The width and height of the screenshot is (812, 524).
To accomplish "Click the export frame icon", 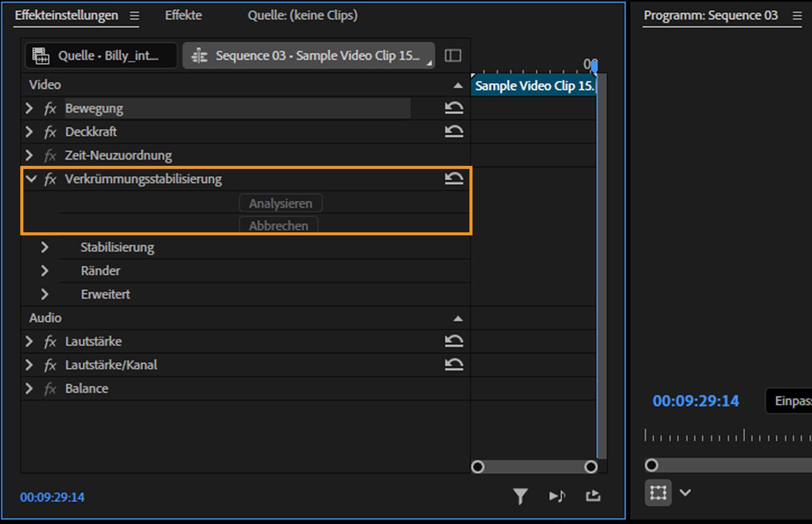I will click(593, 496).
